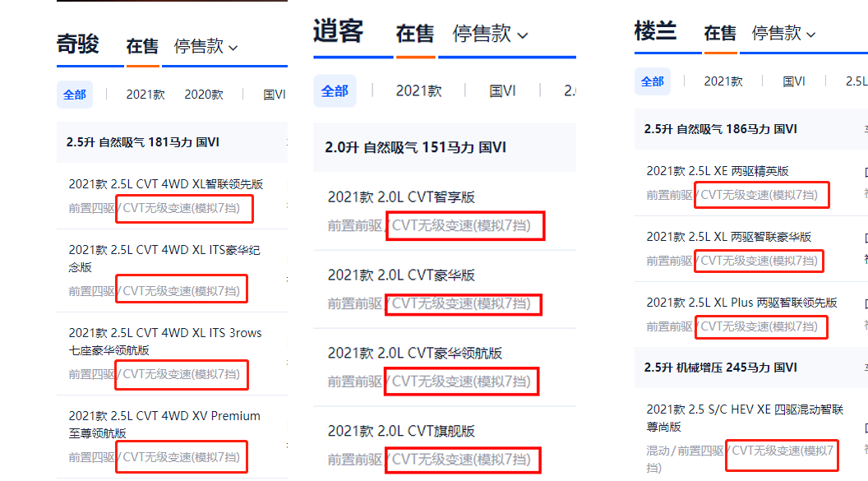Expand the 停售款 dropdown in the 奇骏 panel
This screenshot has height=481, width=868.
click(205, 47)
